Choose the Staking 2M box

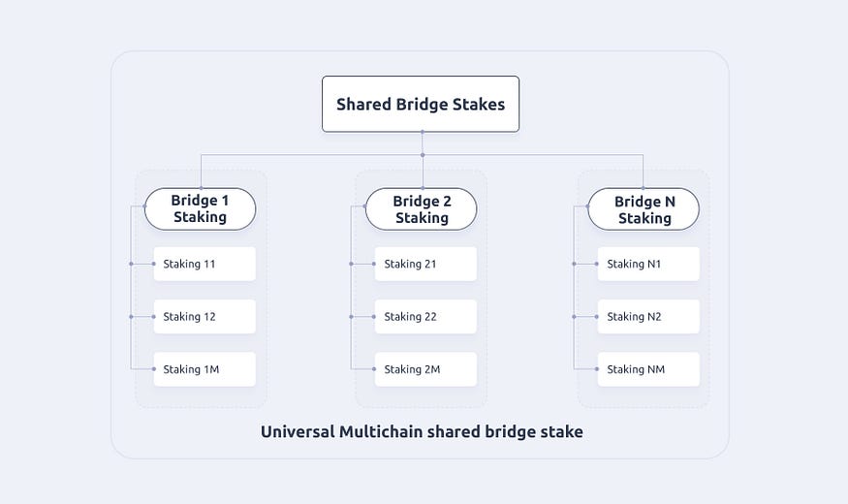click(425, 369)
